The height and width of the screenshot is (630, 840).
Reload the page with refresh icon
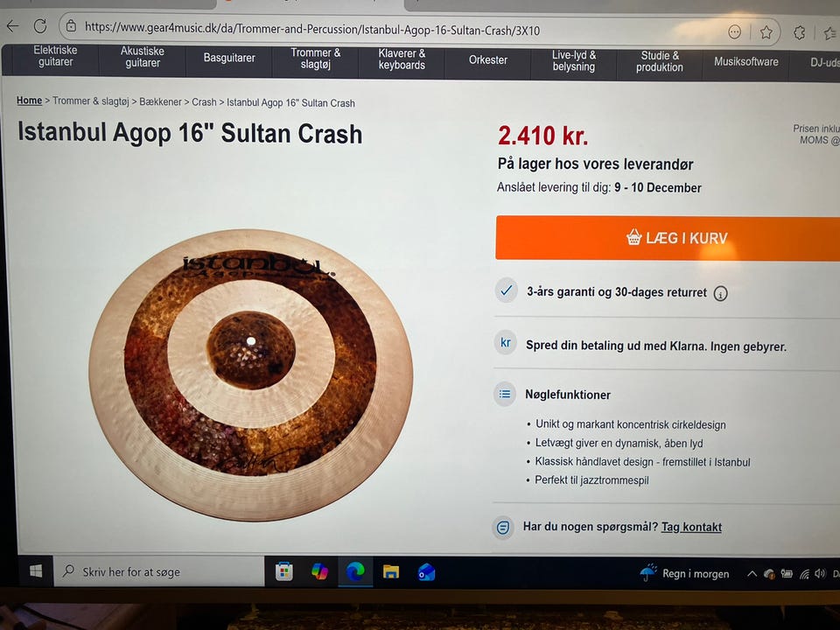[x=40, y=25]
